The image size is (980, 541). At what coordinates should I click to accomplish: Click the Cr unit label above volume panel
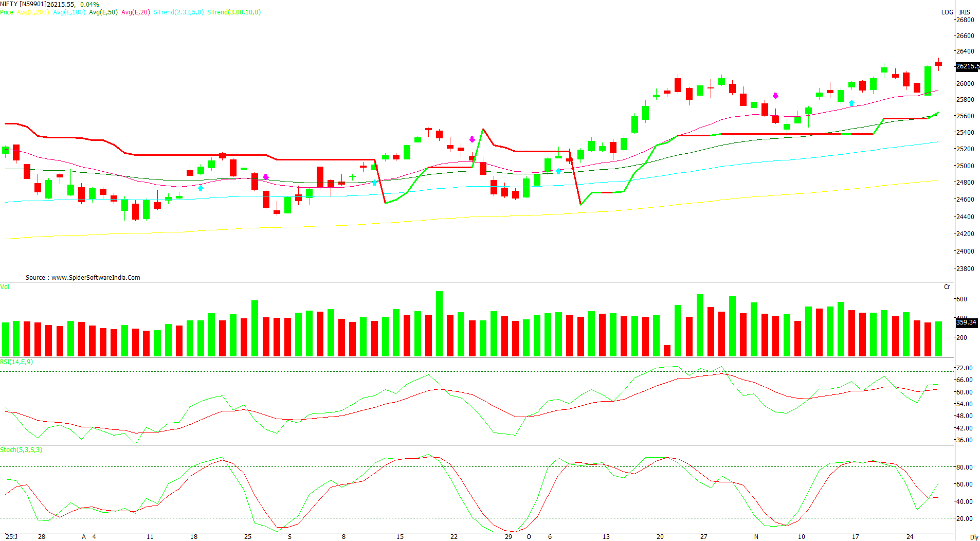click(948, 287)
